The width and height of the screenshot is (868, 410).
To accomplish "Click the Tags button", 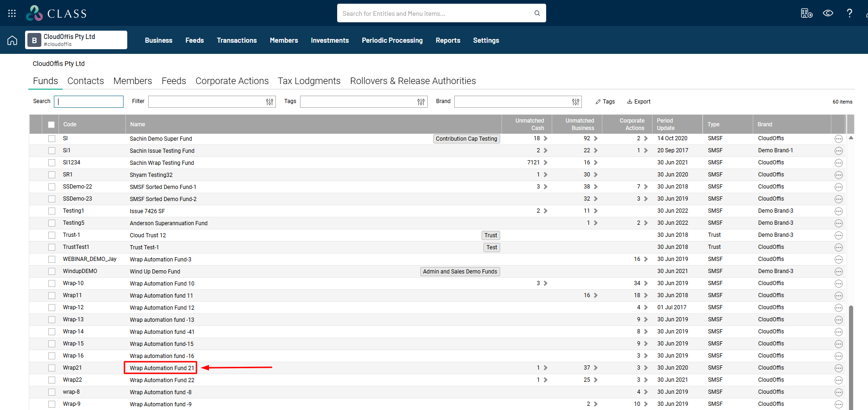I will [605, 102].
